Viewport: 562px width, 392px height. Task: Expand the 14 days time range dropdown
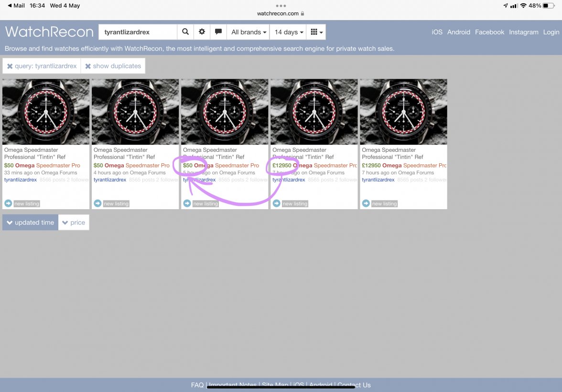click(x=288, y=32)
